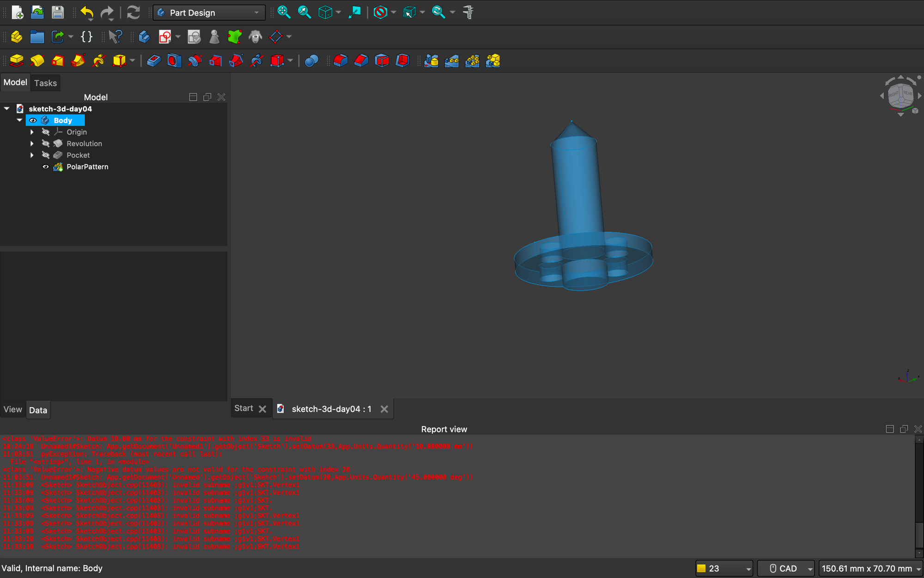Switch to the Start tab
The image size is (924, 578).
coord(243,408)
